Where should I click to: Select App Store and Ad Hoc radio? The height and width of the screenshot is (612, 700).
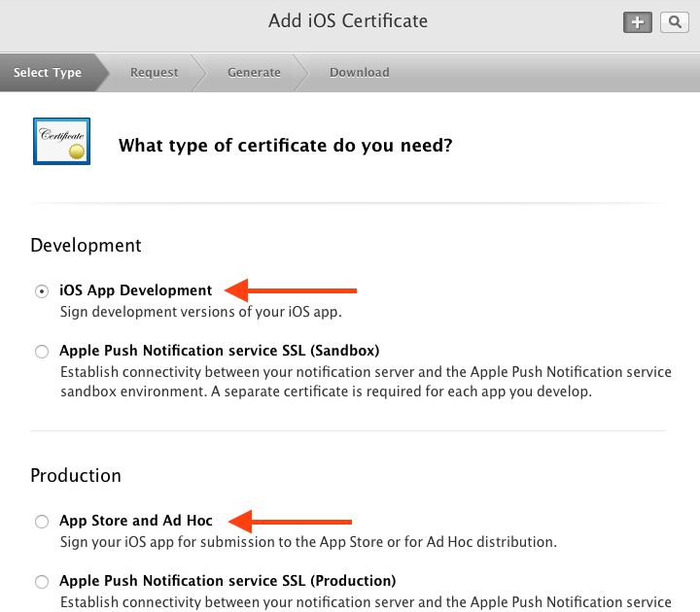tap(42, 522)
